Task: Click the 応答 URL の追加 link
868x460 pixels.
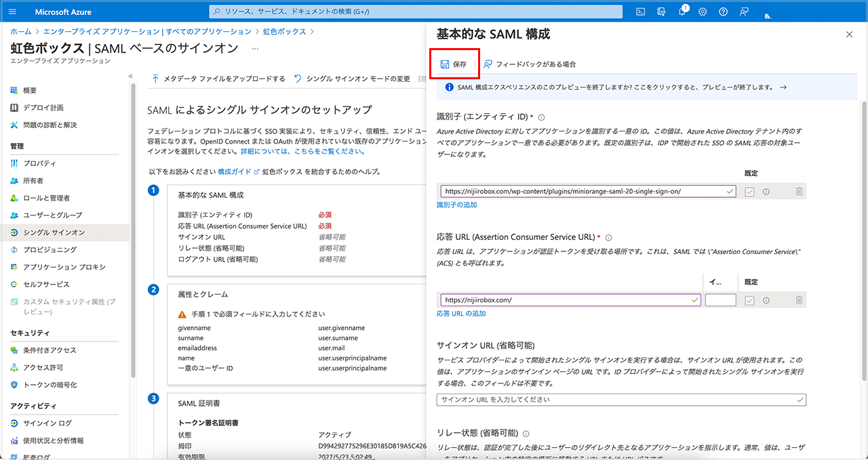Action: [x=461, y=314]
